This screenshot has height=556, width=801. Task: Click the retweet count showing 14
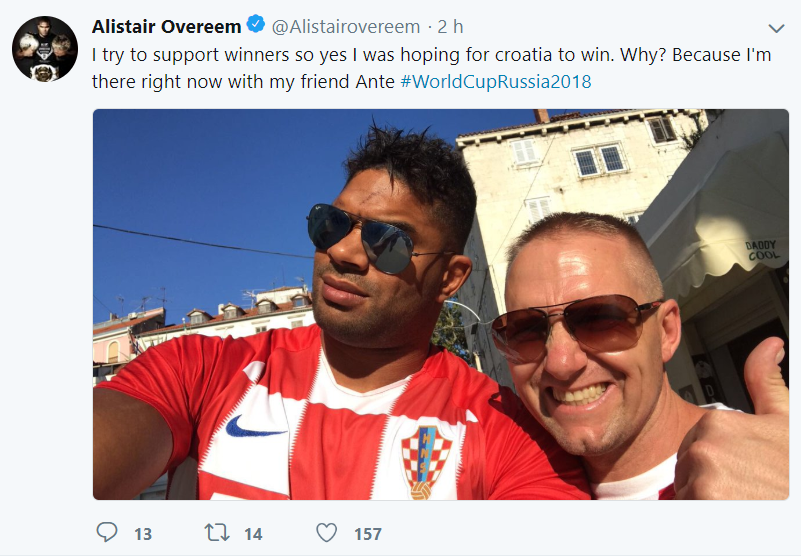point(253,534)
